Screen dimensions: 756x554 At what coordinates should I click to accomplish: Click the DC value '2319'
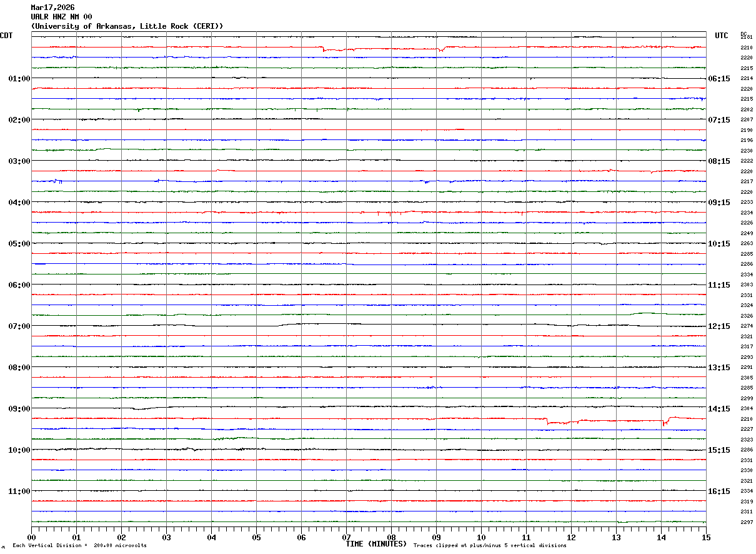tap(746, 501)
